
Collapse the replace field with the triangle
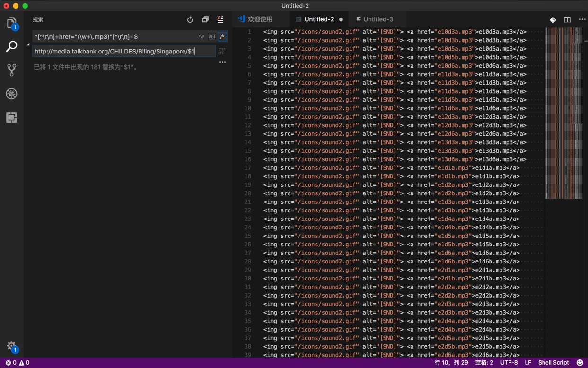28,44
